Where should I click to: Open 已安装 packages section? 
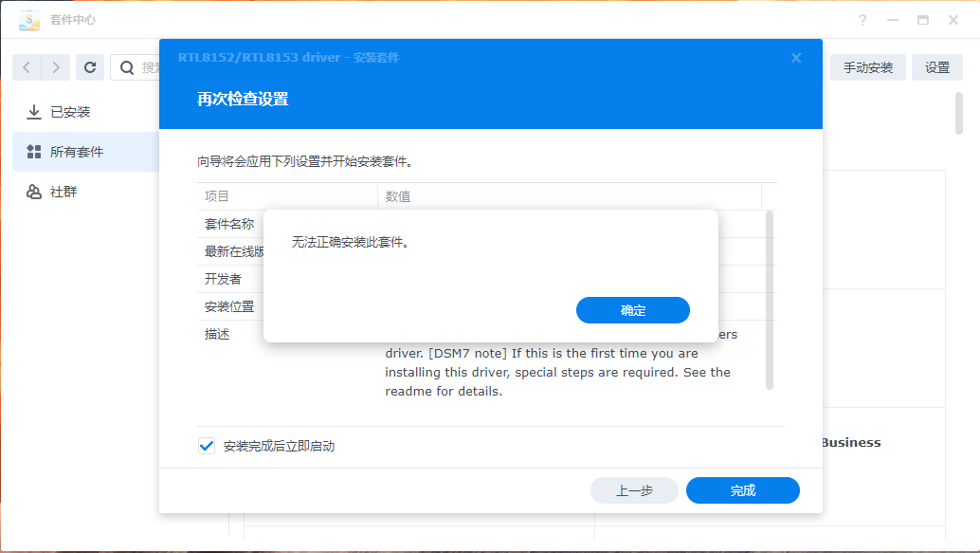click(70, 112)
